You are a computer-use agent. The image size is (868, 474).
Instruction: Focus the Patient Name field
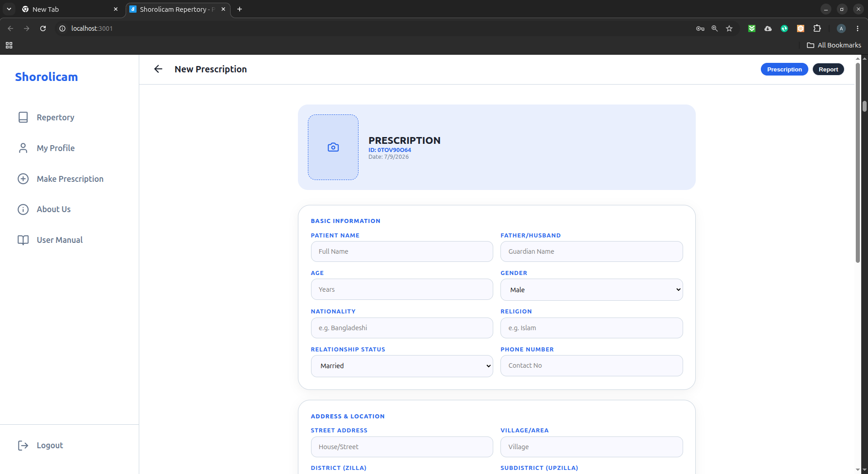[x=402, y=251]
